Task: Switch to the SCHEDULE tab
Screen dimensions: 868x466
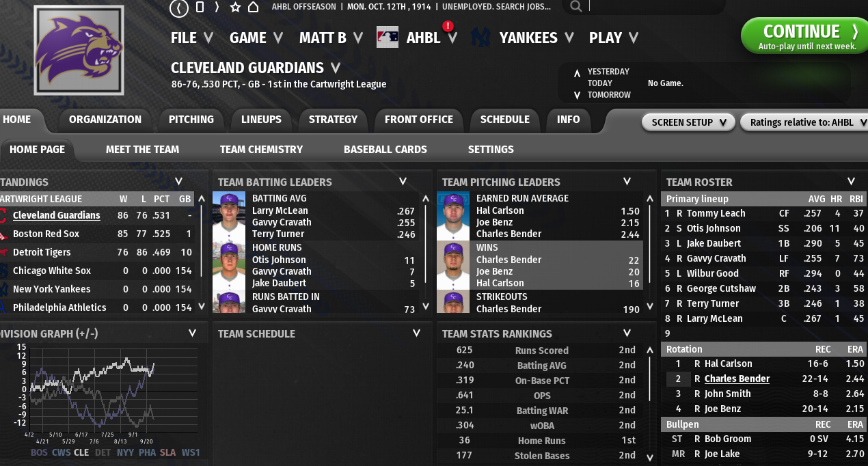Action: coord(505,120)
